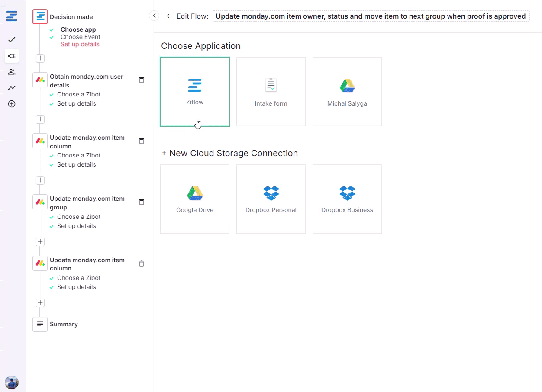The width and height of the screenshot is (542, 392).
Task: Open the analytics line-chart sidebar icon
Action: pos(12,88)
